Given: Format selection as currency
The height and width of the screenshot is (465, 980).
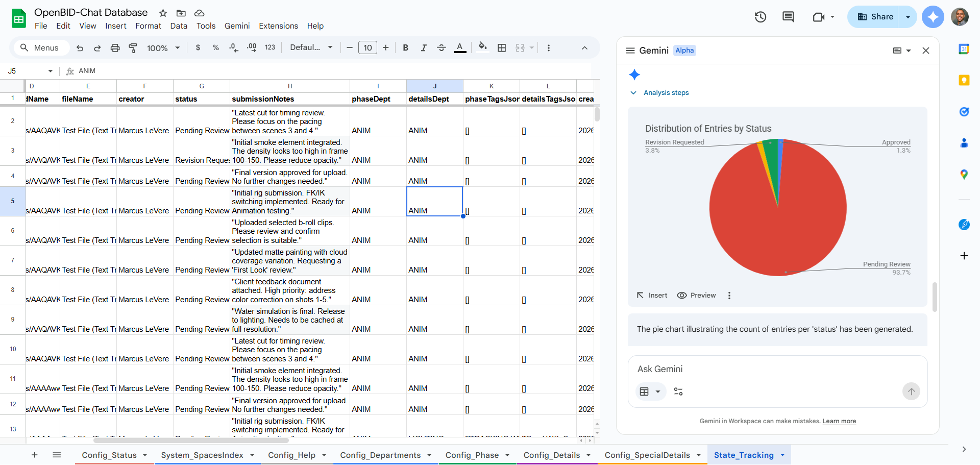Looking at the screenshot, I should (x=198, y=47).
